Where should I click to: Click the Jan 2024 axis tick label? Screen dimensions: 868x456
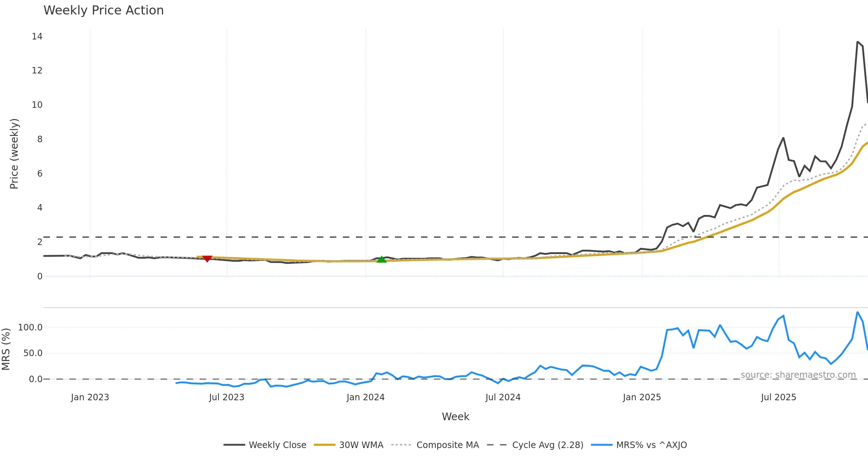pyautogui.click(x=365, y=397)
